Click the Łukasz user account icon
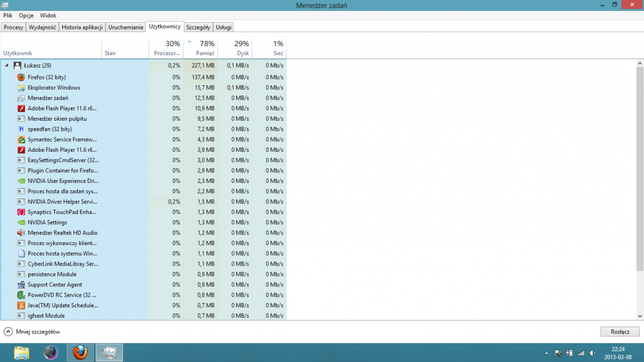This screenshot has width=644, height=362. pos(17,65)
